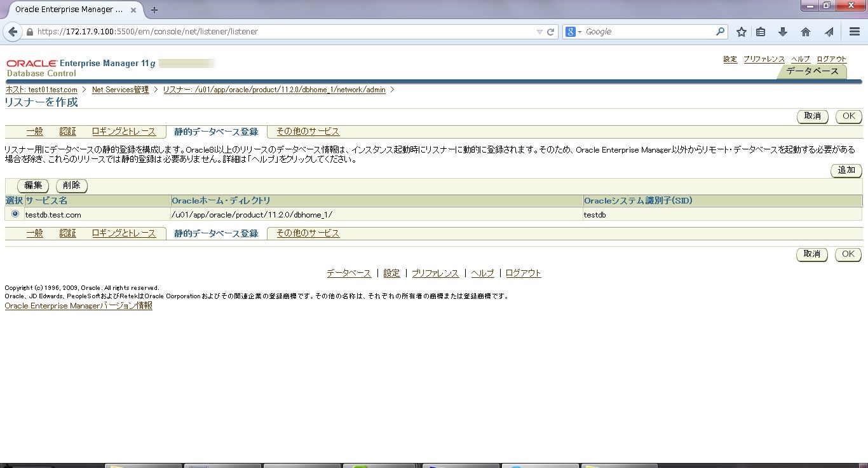Image resolution: width=868 pixels, height=468 pixels.
Task: Open the upper ロギングとトレース tab
Action: coord(124,132)
